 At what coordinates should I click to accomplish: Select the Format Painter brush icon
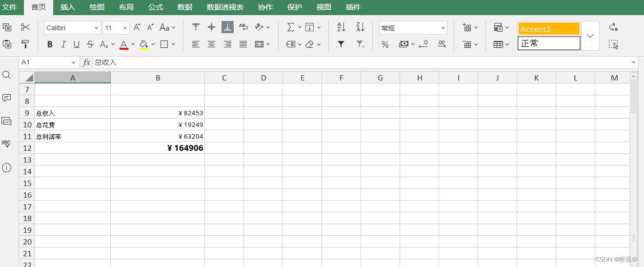(x=25, y=44)
